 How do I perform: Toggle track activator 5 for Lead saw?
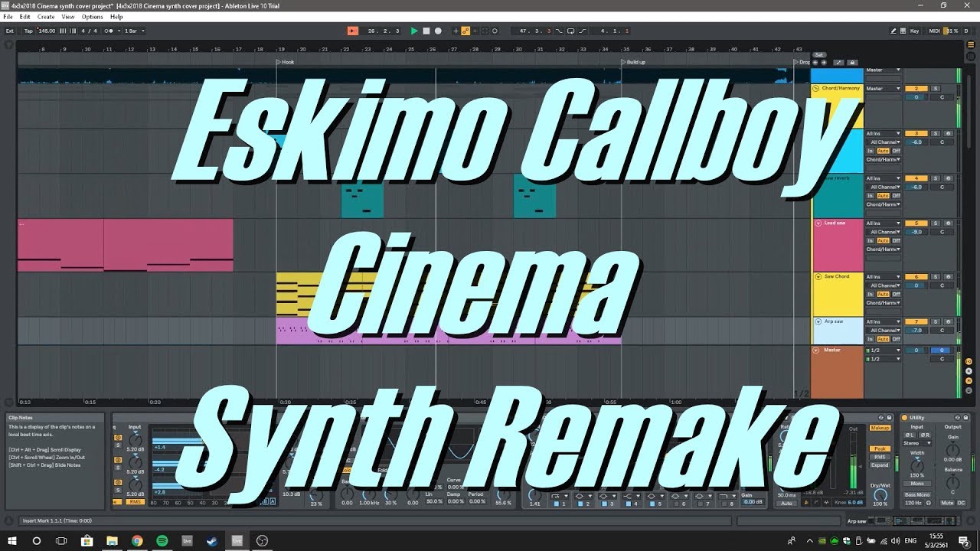pos(916,223)
